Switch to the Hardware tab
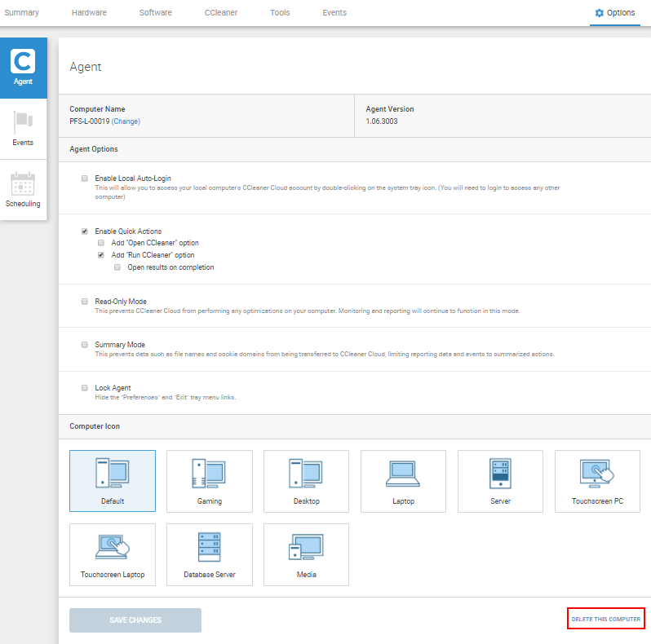651x644 pixels. 89,13
